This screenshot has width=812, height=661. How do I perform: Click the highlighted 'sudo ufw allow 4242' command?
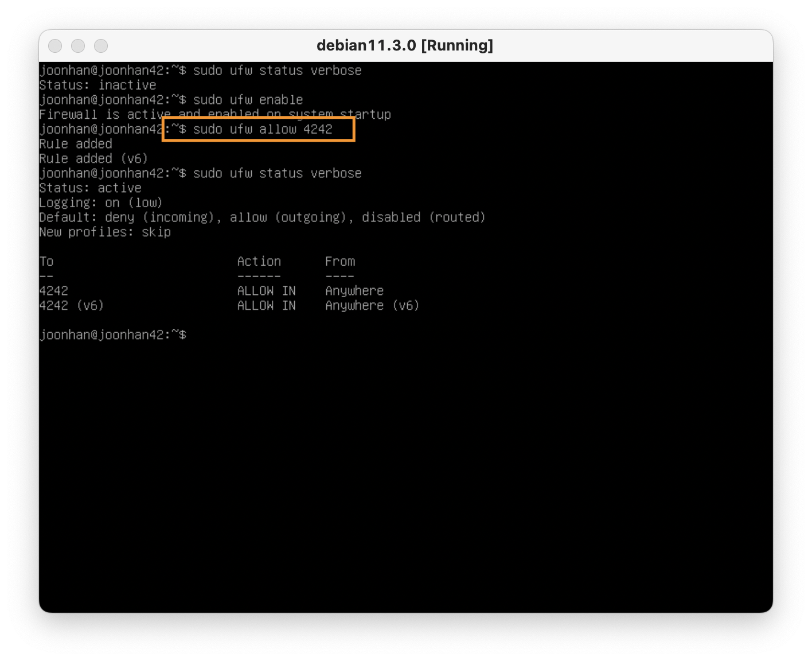(262, 129)
